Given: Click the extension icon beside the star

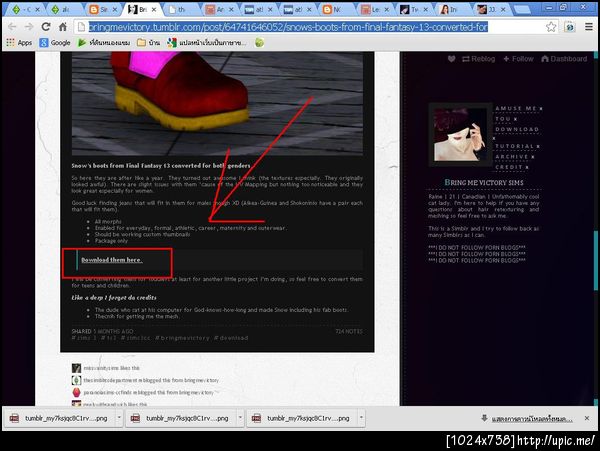Looking at the screenshot, I should click(x=570, y=27).
